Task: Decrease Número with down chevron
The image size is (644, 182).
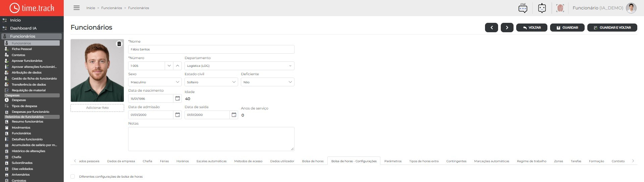Action: click(169, 66)
